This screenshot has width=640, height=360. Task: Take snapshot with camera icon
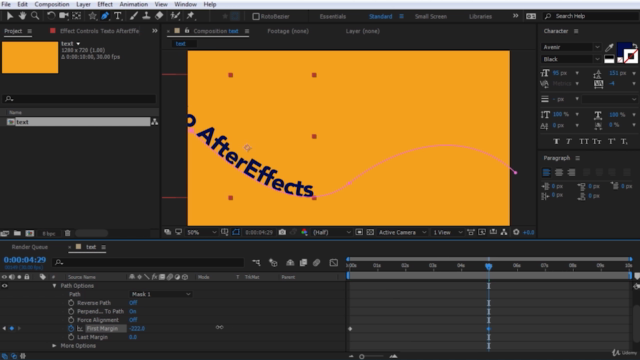pos(282,232)
